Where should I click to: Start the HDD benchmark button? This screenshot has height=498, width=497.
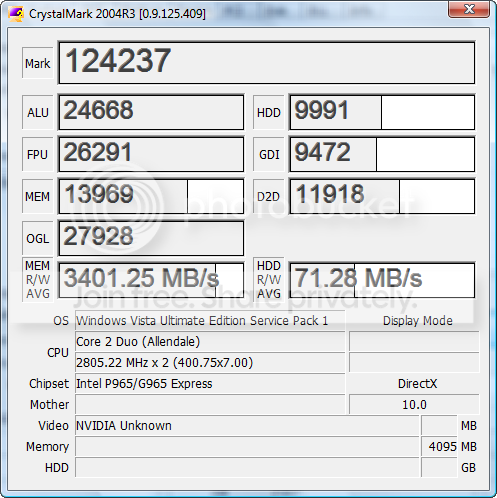269,112
